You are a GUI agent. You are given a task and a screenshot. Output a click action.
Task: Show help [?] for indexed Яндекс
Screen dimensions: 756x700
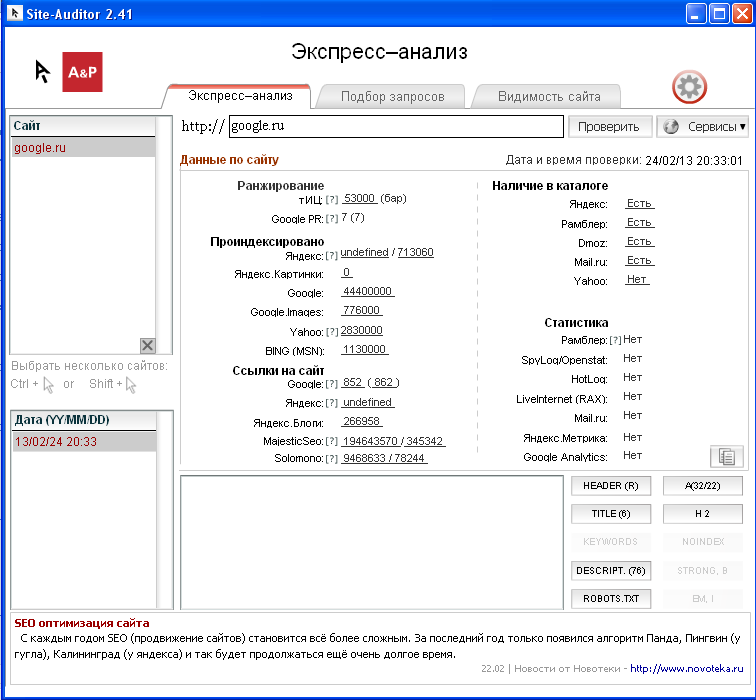click(x=332, y=256)
